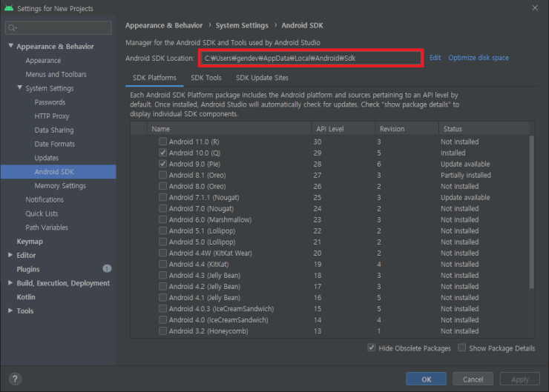549x392 pixels.
Task: Click the Android SDK Location path field
Action: [x=310, y=58]
